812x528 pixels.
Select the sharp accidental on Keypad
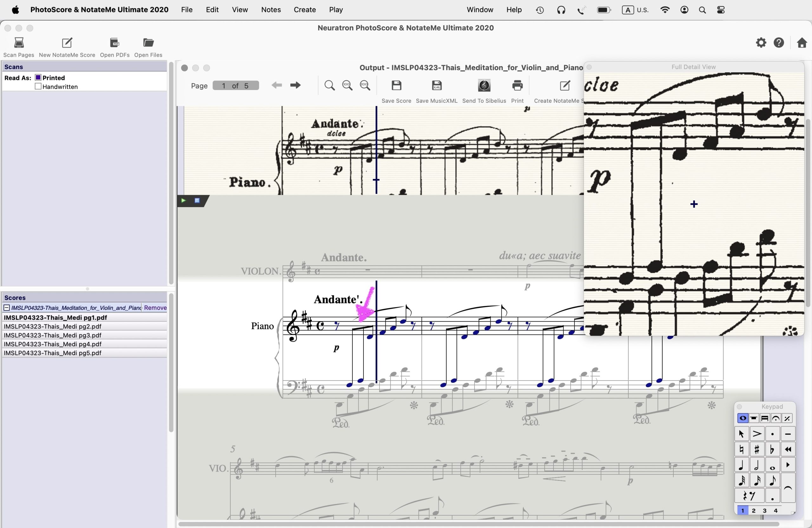(757, 450)
